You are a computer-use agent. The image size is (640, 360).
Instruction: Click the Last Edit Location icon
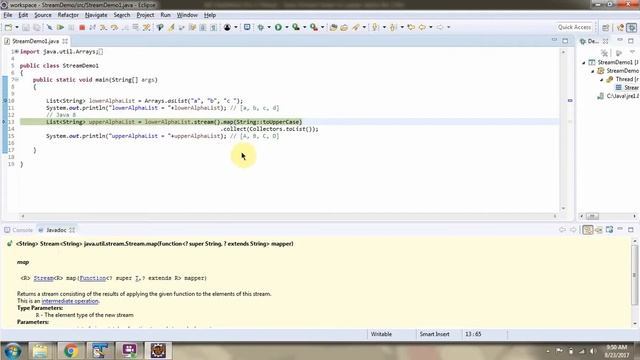(411, 27)
